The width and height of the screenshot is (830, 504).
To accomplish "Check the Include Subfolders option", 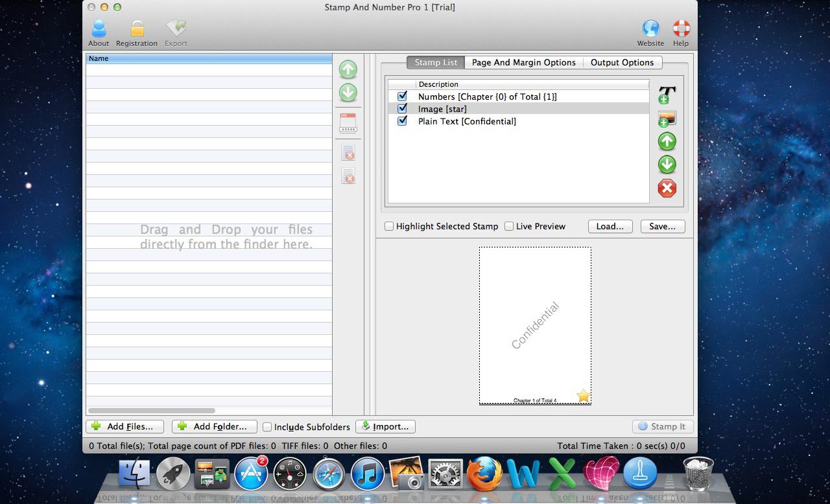I will point(267,427).
